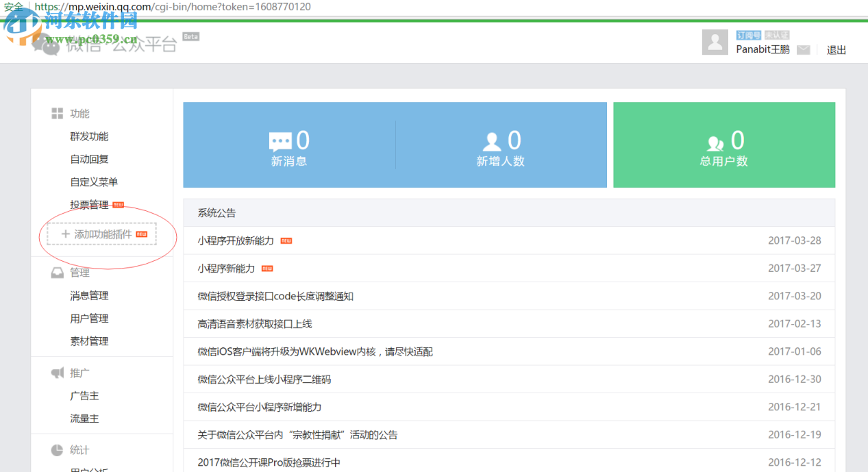Click the 添加功能插件 button
Viewport: 868px width, 472px height.
[x=101, y=234]
